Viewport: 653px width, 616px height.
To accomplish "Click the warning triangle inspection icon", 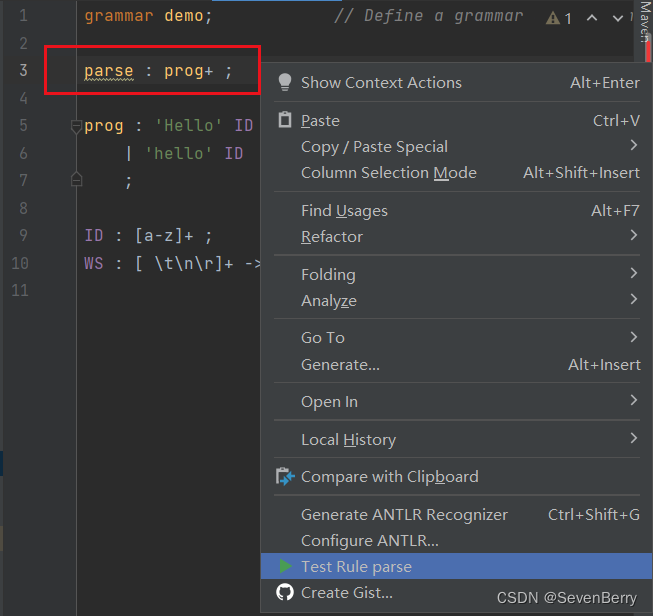I will coord(553,18).
